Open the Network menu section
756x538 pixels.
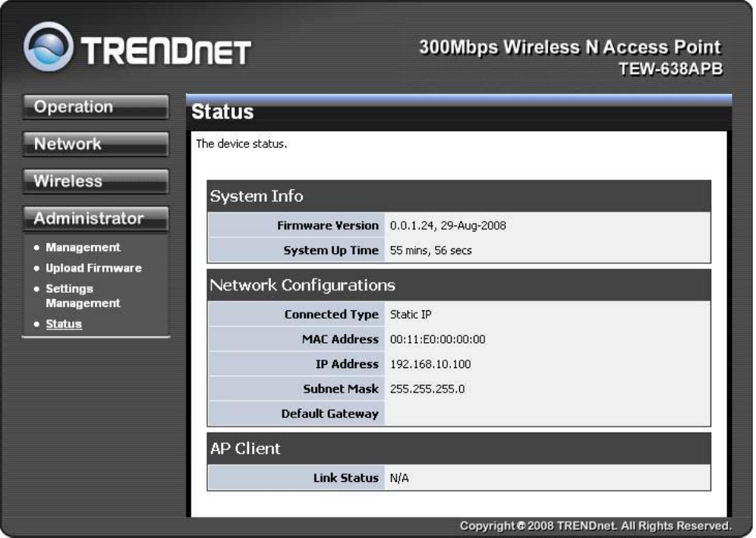click(x=96, y=143)
